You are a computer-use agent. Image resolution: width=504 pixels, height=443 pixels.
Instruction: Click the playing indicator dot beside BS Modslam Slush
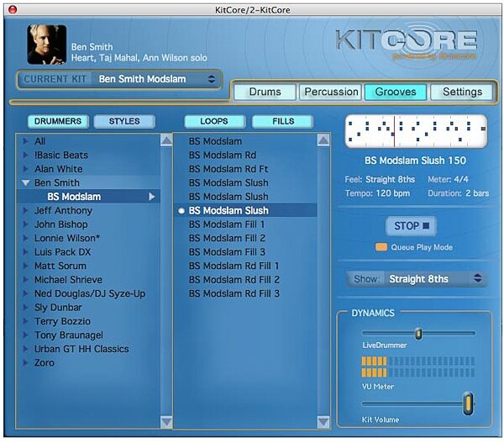181,211
